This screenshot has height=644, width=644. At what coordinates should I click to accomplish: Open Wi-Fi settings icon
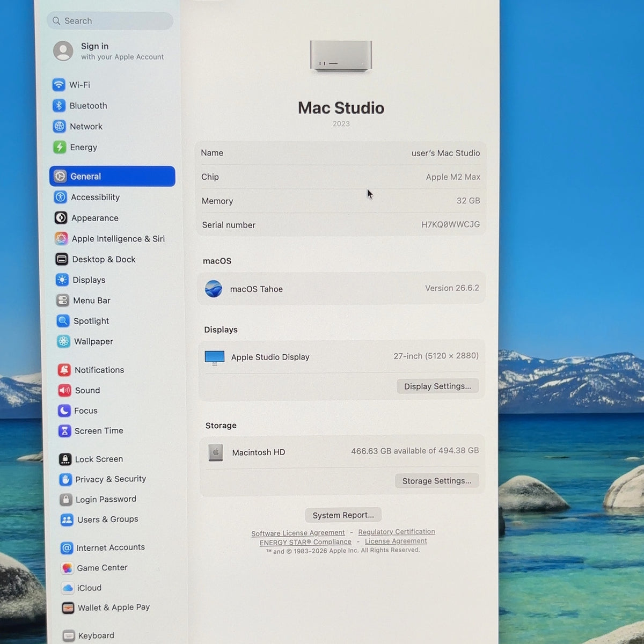coord(58,85)
